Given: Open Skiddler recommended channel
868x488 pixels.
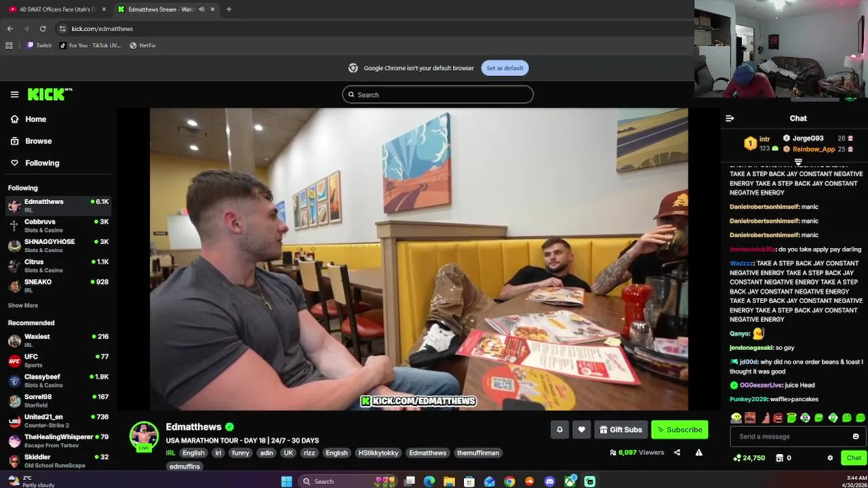Looking at the screenshot, I should [x=58, y=461].
